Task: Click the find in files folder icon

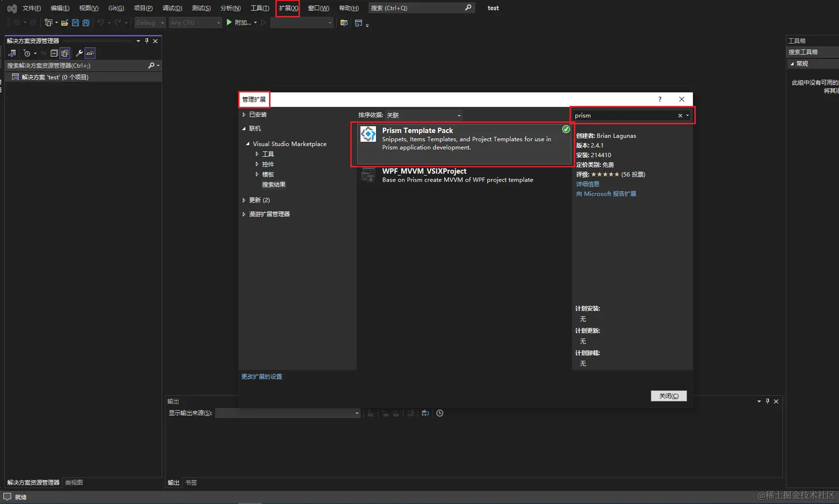Action: [x=344, y=23]
